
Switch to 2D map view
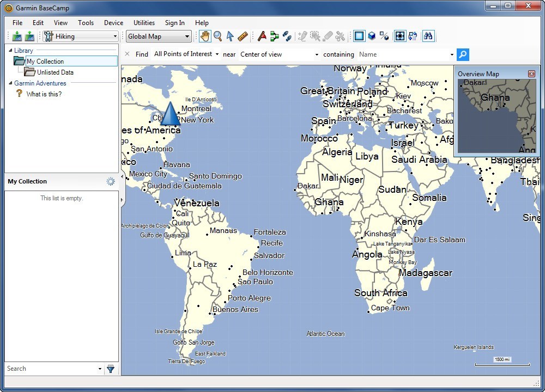pos(359,36)
